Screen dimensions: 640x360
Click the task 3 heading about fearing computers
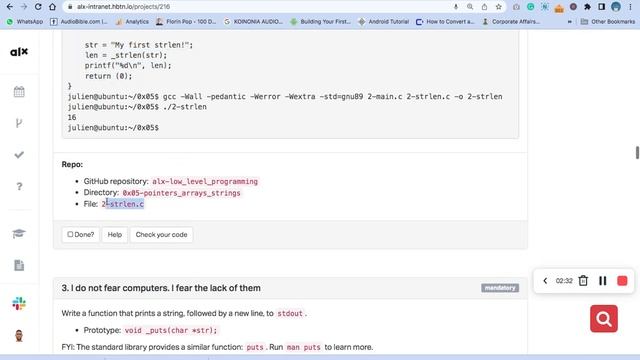click(161, 288)
